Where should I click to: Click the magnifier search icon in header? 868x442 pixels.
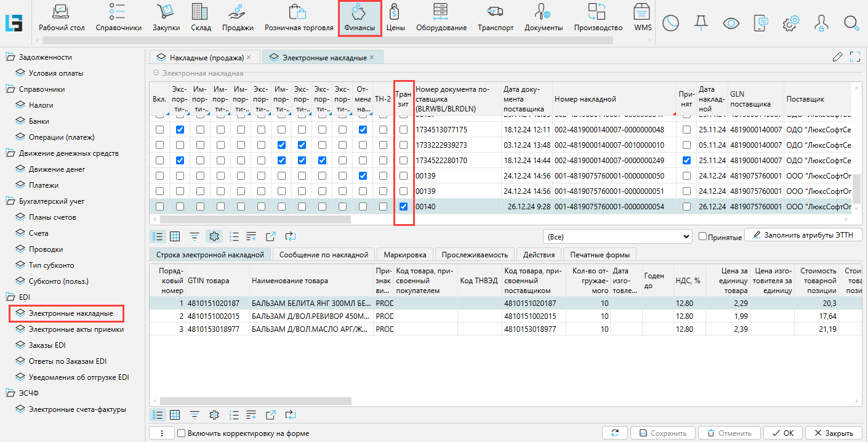tap(851, 23)
